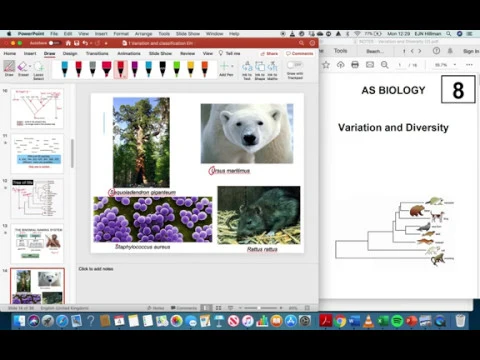Toggle Draw with Trackpad switch
Screen dimensions: 480x360
295,65
